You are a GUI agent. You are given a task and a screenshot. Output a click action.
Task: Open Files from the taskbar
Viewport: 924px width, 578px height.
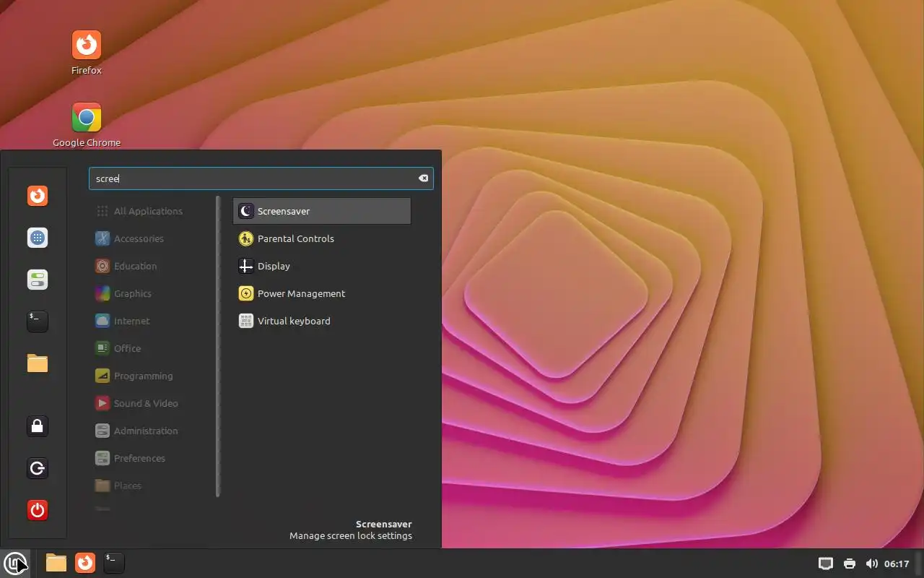click(56, 563)
